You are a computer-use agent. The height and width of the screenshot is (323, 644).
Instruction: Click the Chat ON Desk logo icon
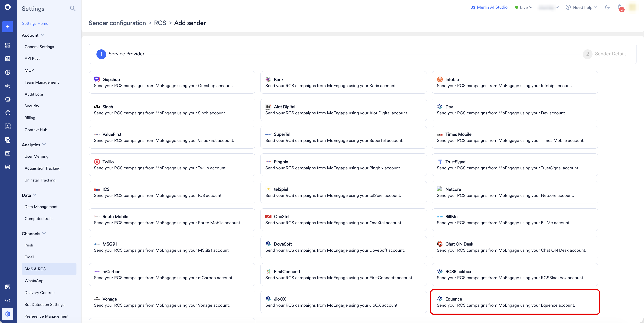440,244
